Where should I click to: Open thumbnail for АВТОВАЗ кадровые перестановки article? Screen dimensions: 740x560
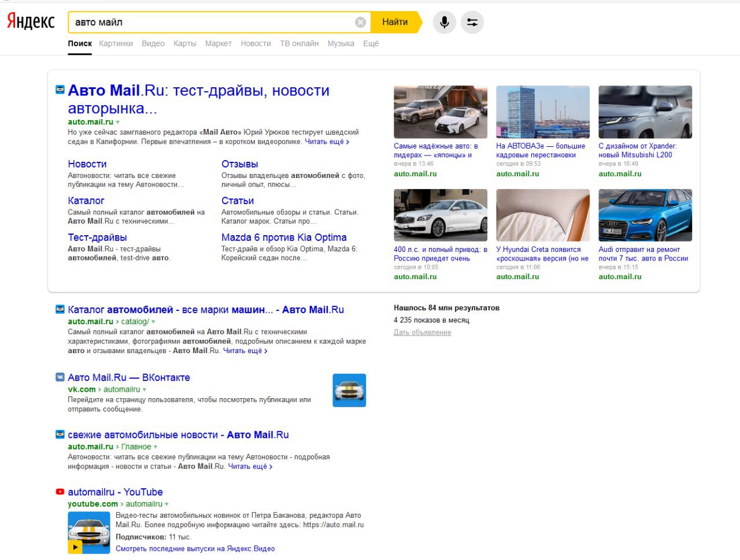tap(543, 112)
